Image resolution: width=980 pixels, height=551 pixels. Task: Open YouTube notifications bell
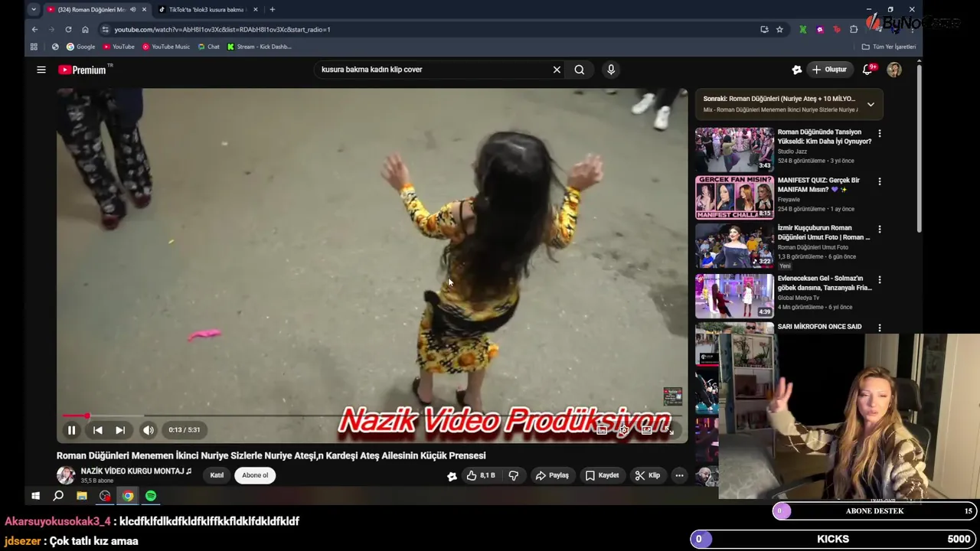point(868,70)
